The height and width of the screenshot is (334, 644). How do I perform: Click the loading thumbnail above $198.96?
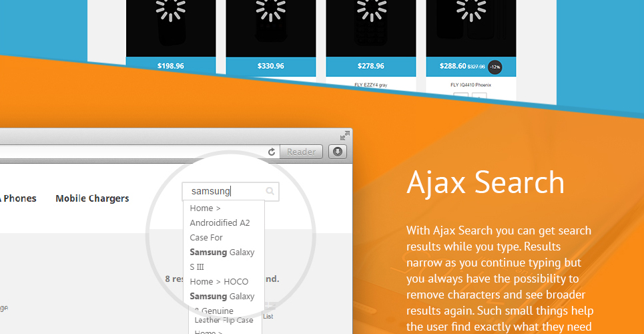click(171, 28)
